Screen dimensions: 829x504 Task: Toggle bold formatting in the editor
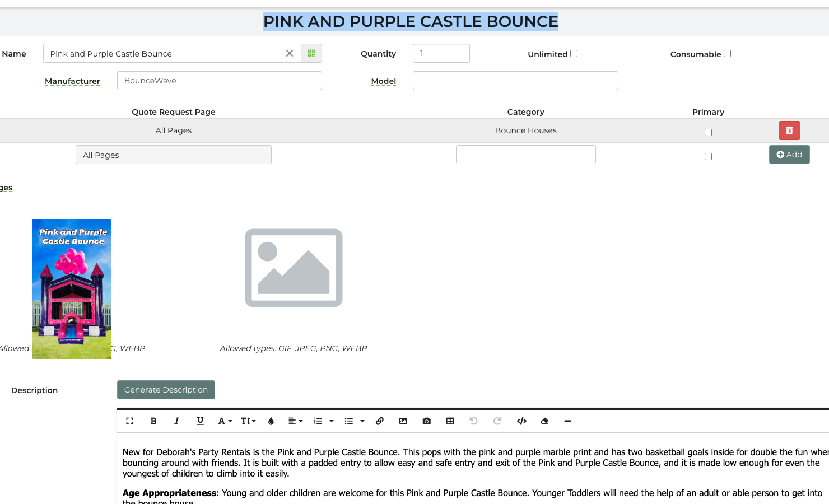pyautogui.click(x=153, y=421)
